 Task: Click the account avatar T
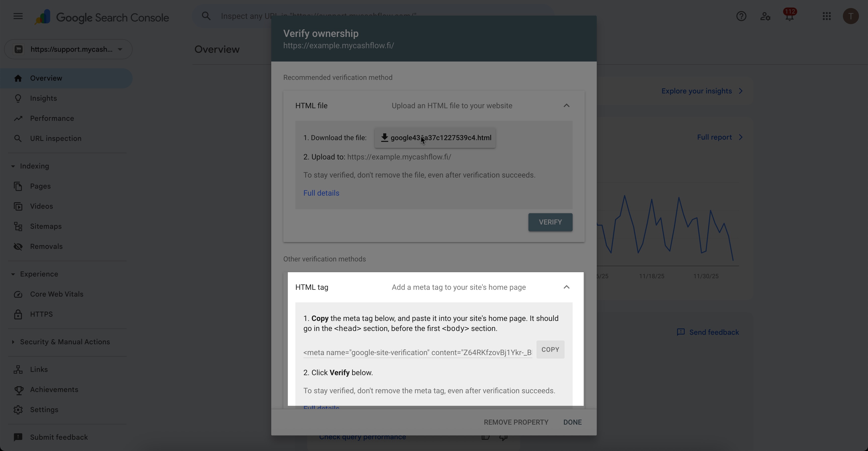click(850, 16)
